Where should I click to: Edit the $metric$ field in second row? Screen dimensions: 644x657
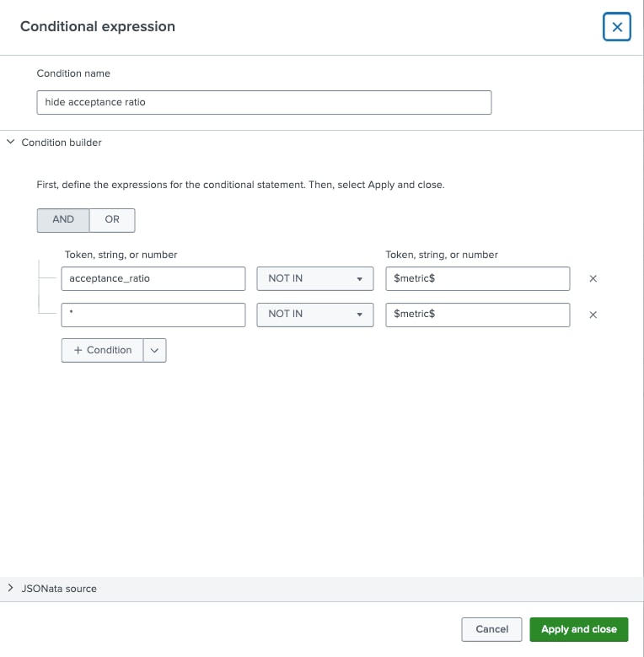(x=477, y=314)
